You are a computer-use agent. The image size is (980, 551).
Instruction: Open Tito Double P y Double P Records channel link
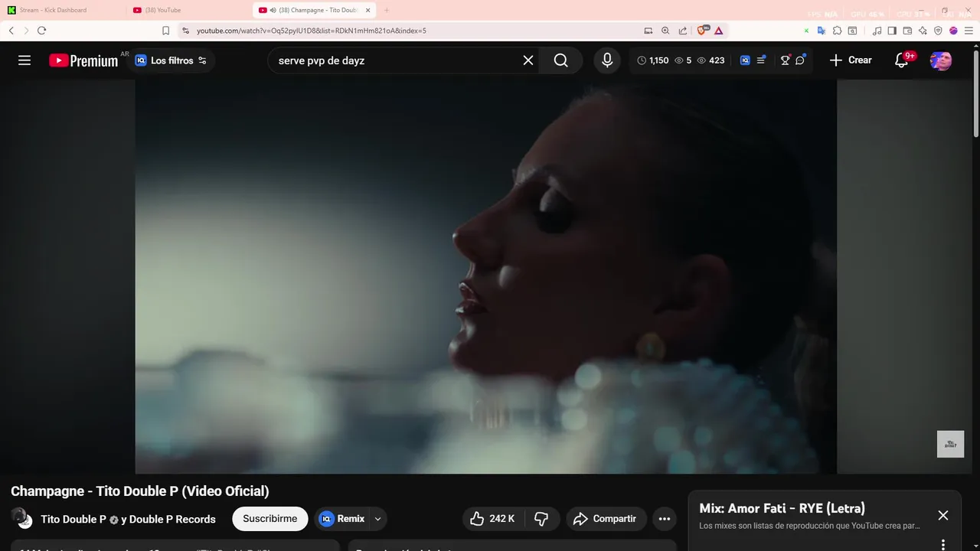click(128, 519)
